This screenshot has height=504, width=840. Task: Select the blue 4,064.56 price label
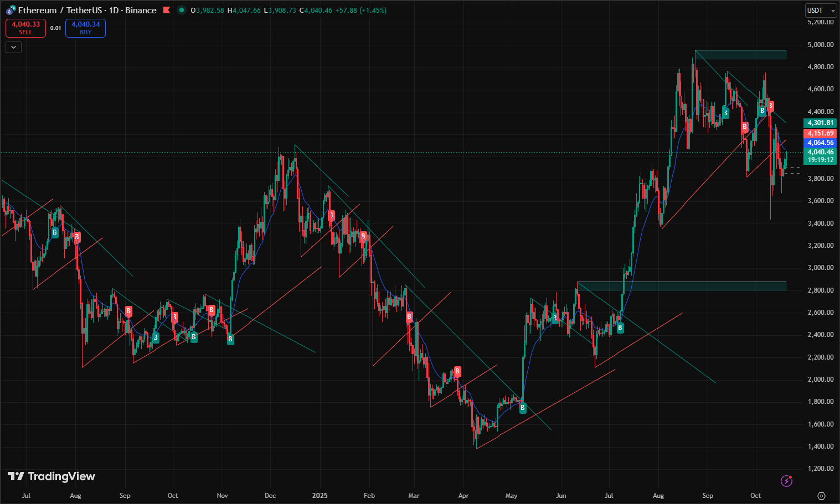[x=820, y=143]
